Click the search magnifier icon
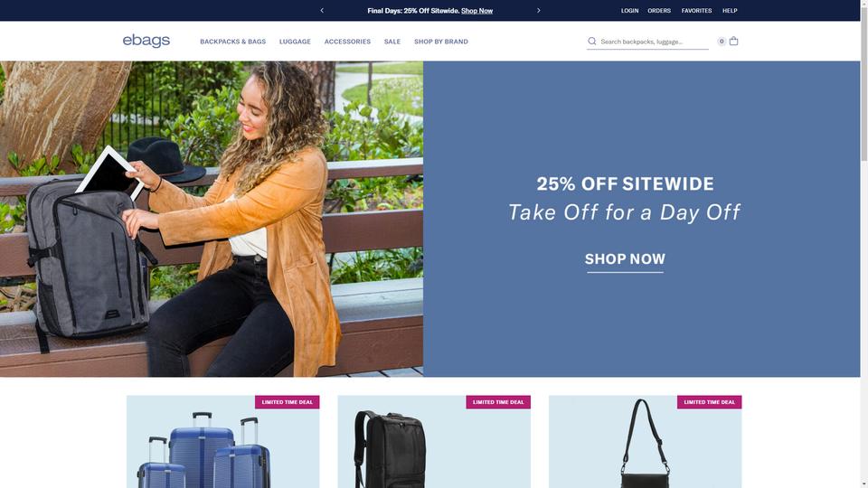Image resolution: width=868 pixels, height=488 pixels. coord(591,42)
